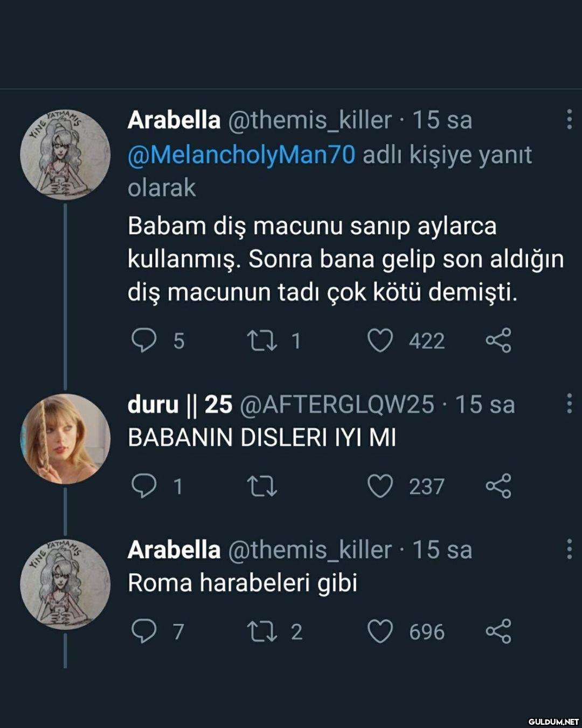Screen dimensions: 582x728
Task: Reply to the Roma harabeleri tweet
Action: pyautogui.click(x=144, y=631)
